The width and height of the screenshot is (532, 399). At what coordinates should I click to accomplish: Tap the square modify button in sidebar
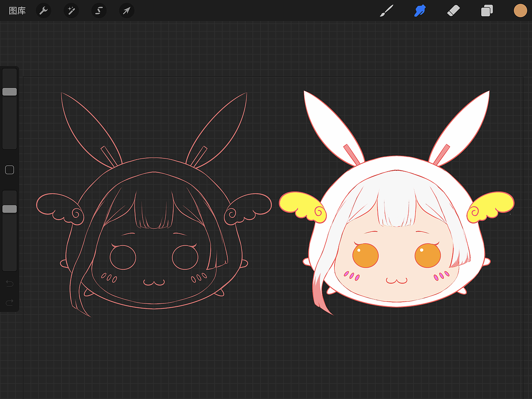(10, 170)
